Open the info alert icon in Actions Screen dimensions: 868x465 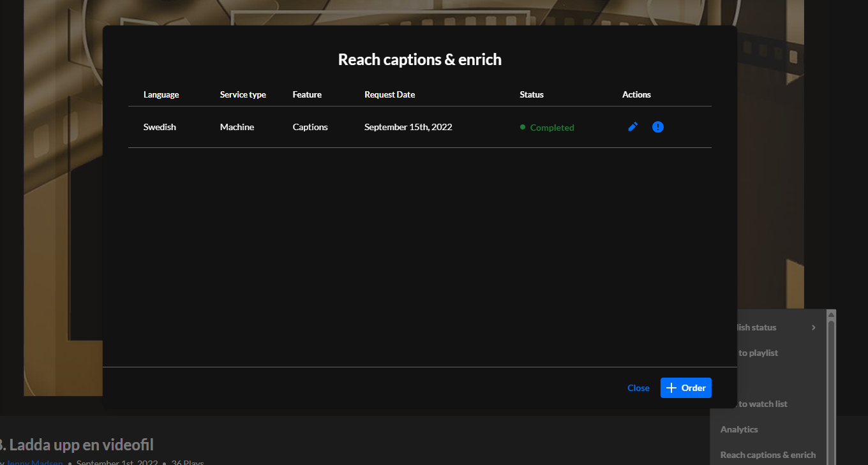click(658, 127)
